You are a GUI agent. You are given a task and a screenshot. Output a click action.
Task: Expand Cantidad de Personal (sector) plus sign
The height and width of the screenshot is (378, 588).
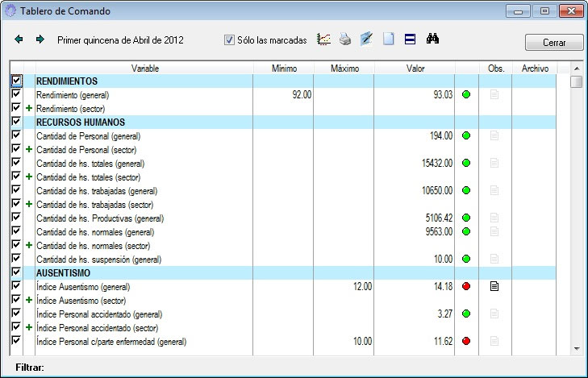tap(29, 149)
